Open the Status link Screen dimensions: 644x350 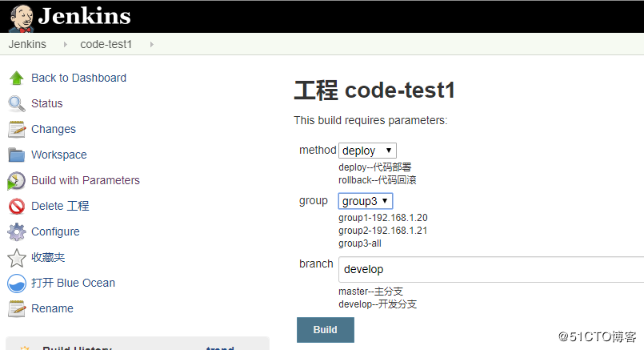click(x=47, y=103)
